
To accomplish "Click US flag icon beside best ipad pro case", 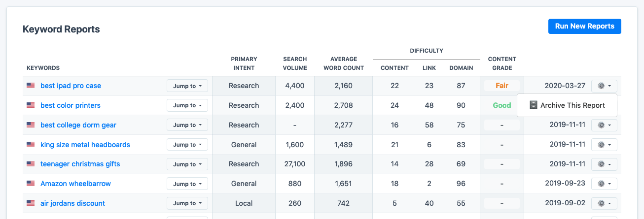I will [x=31, y=86].
